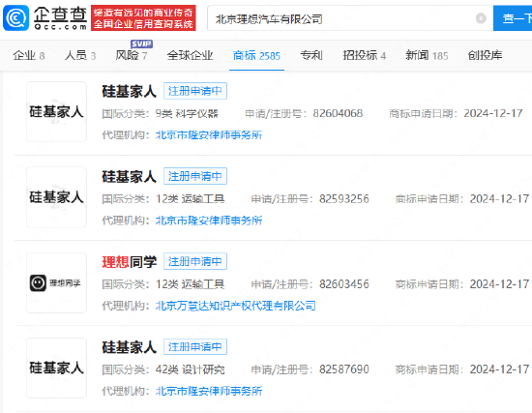This screenshot has height=413, width=532.
Task: Open the 理想同学 trademark logo thumbnail
Action: click(56, 282)
